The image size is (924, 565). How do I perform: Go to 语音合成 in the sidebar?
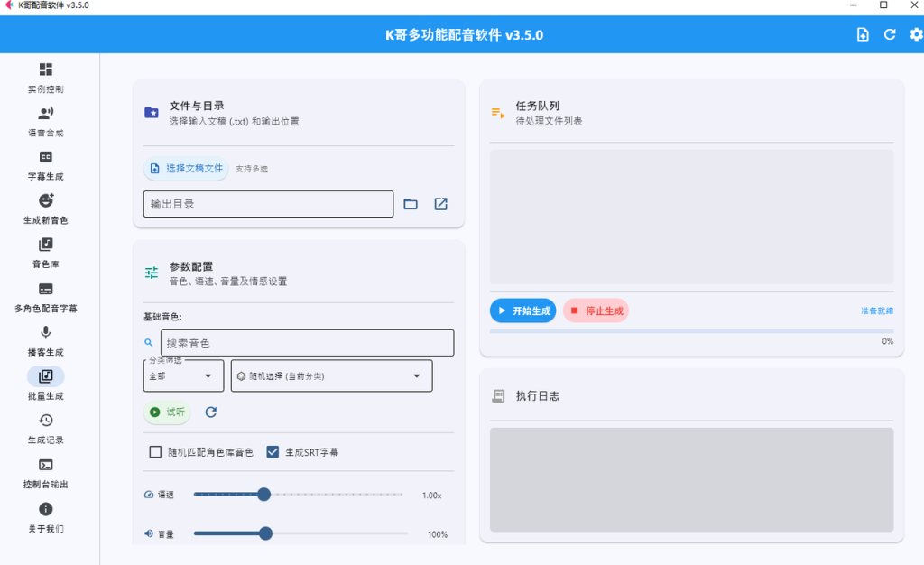[x=45, y=121]
